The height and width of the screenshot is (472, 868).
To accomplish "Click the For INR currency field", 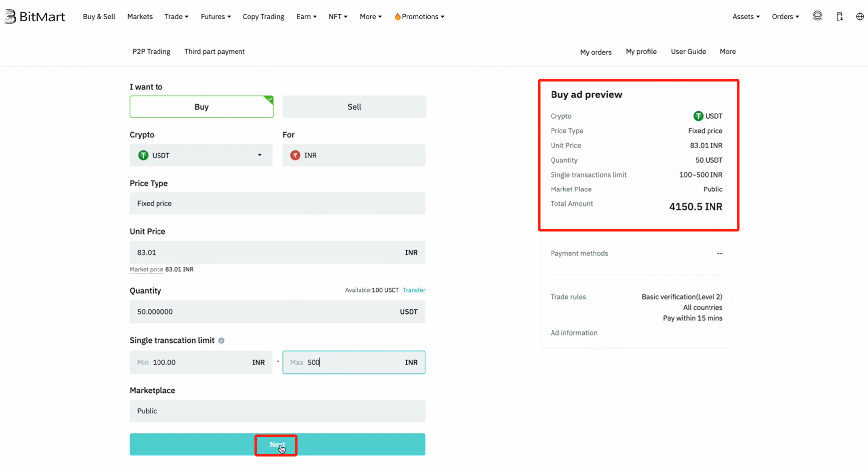I will click(x=354, y=155).
